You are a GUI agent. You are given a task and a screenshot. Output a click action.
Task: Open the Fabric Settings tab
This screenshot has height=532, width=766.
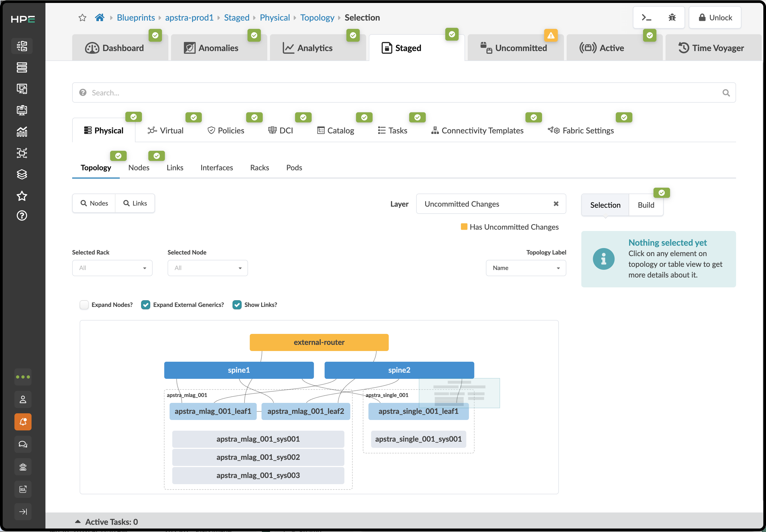(x=581, y=131)
